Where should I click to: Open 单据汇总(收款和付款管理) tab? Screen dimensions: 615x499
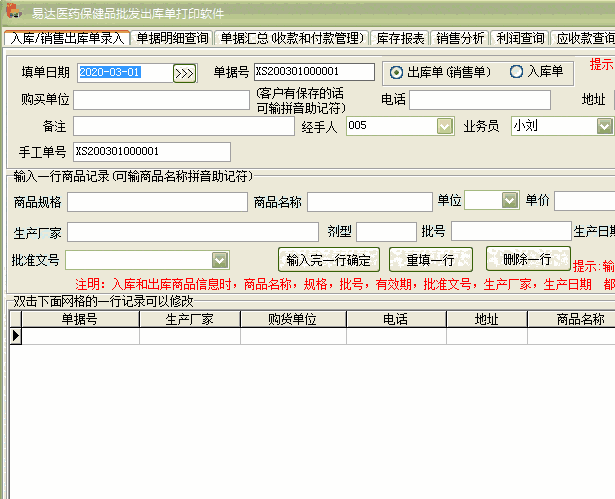(x=292, y=38)
